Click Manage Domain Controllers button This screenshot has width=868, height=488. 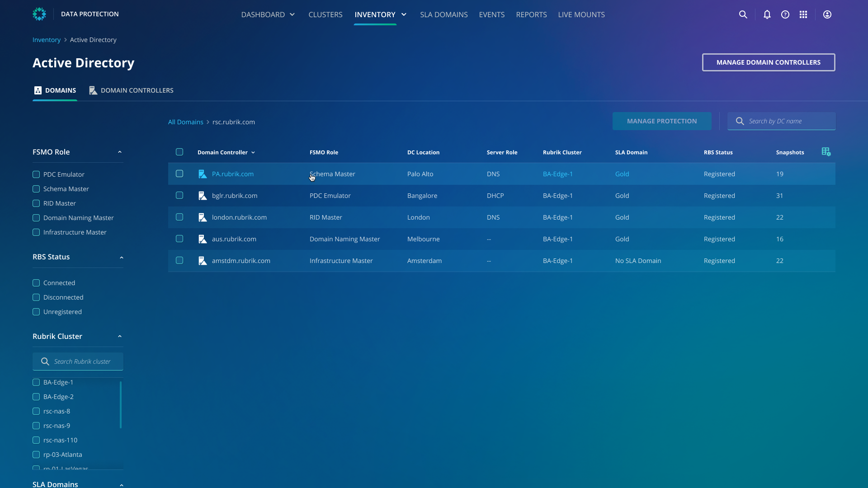769,62
